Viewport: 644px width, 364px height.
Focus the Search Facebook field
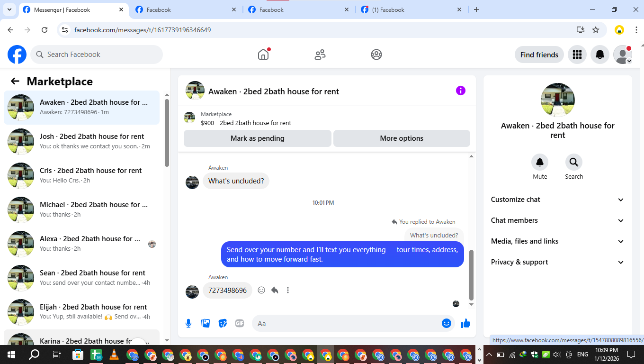[x=97, y=55]
